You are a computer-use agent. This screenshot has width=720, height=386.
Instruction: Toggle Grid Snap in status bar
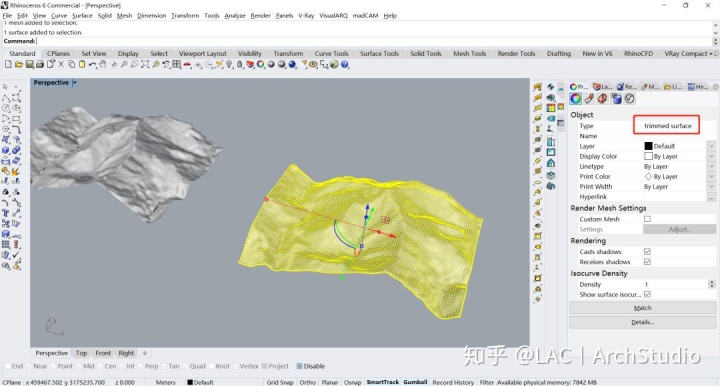click(x=280, y=382)
